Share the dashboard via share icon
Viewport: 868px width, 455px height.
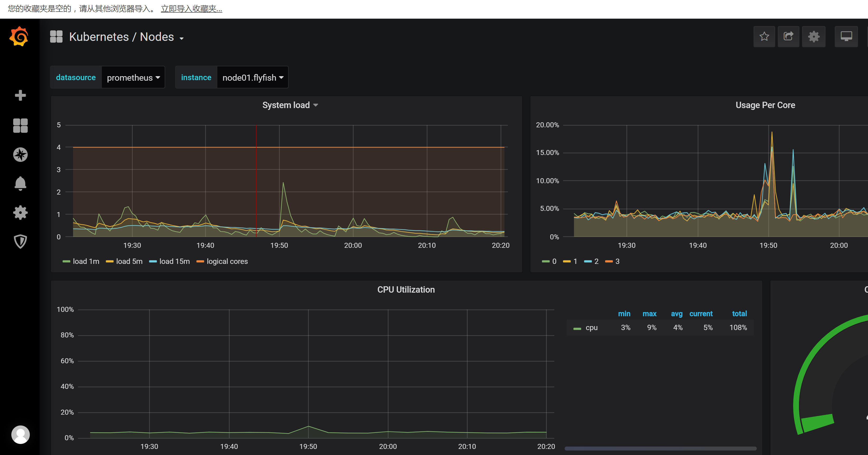(x=788, y=36)
